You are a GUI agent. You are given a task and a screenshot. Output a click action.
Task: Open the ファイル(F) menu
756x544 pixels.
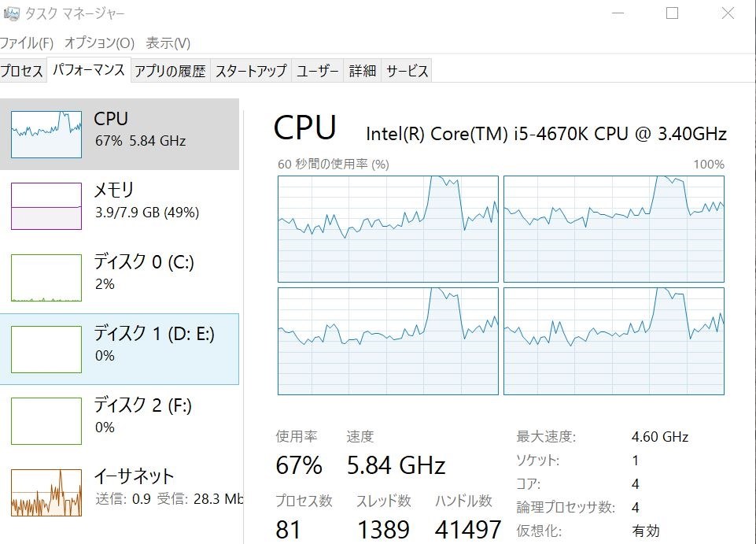(x=27, y=43)
